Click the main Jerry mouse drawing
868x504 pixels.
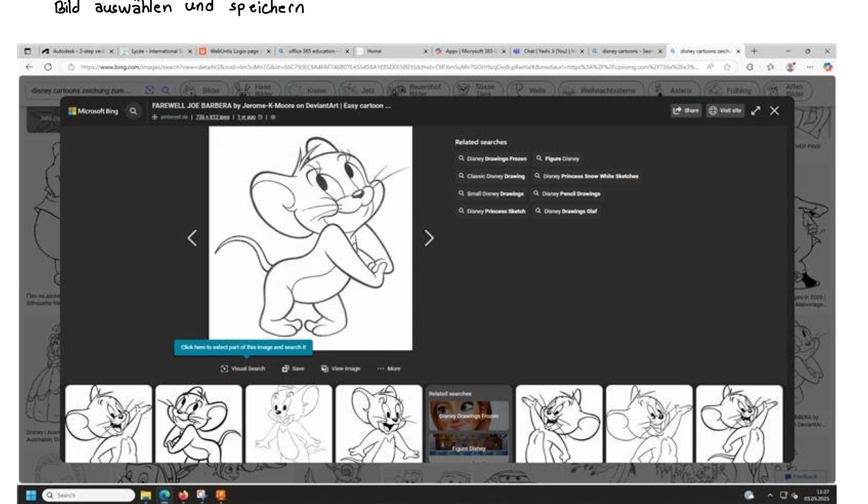pyautogui.click(x=311, y=238)
